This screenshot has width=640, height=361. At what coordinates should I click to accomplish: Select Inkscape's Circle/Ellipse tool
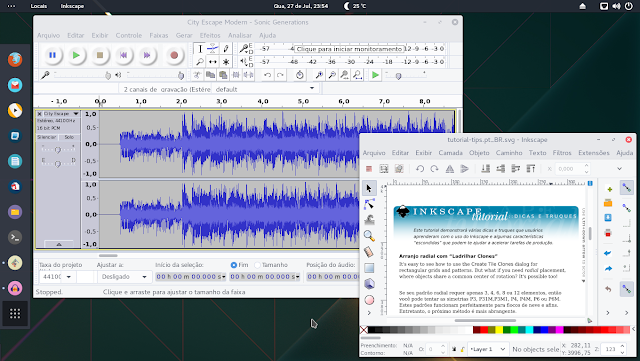point(369,300)
